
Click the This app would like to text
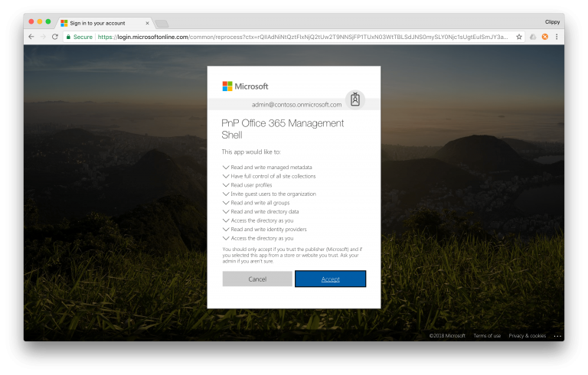click(251, 152)
